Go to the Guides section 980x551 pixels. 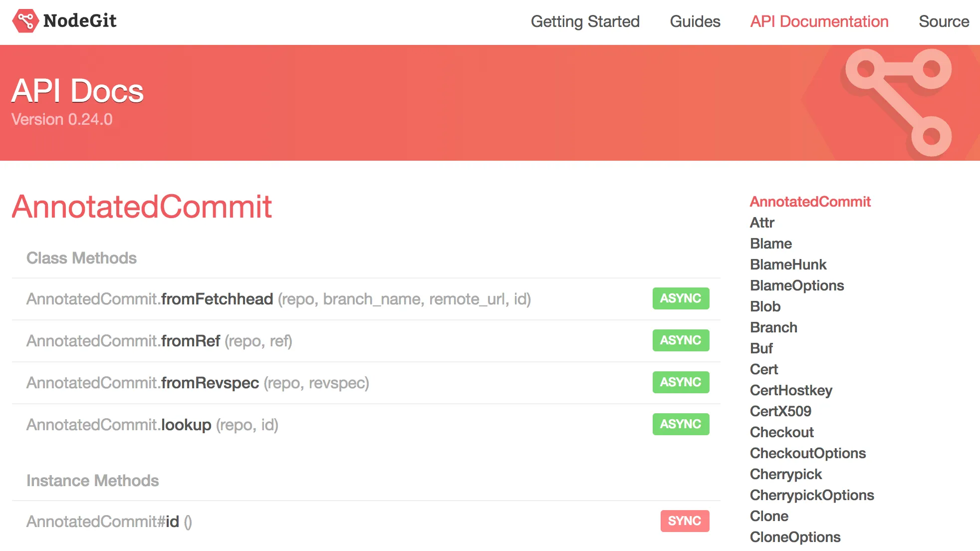click(x=695, y=21)
